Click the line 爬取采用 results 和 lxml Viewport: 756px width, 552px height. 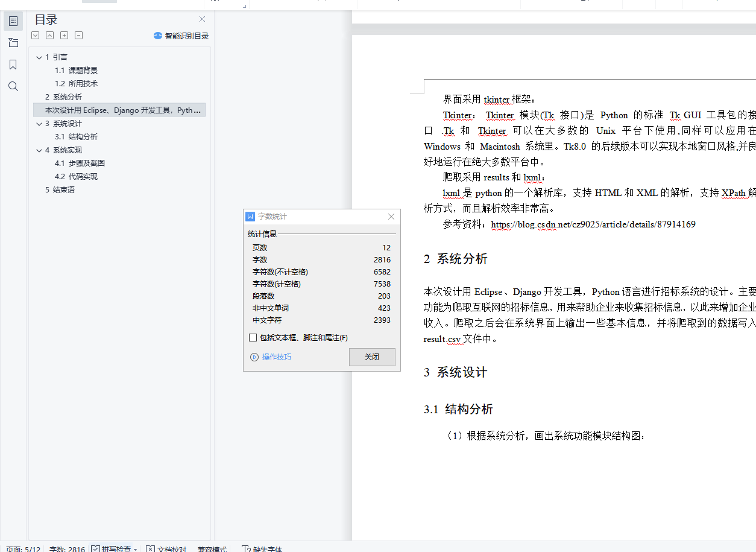click(x=494, y=177)
